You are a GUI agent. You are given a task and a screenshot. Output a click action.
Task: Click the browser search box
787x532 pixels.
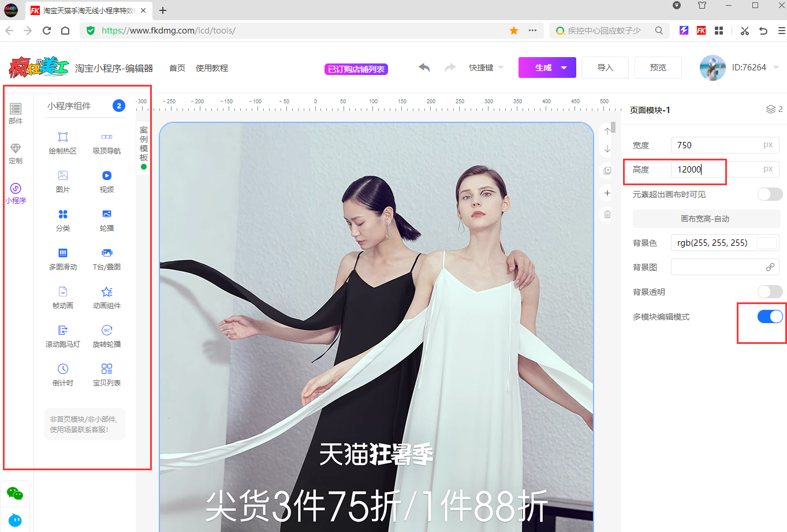pos(609,31)
